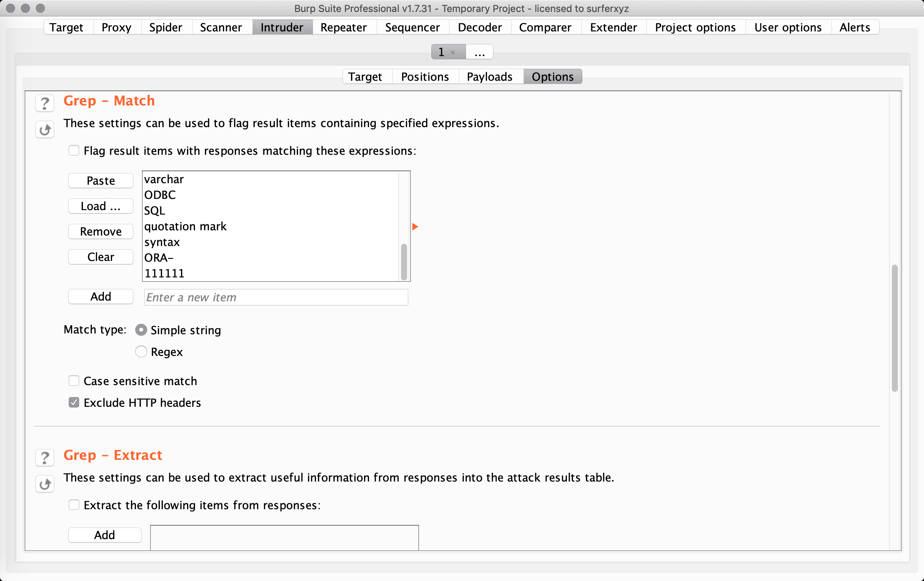
Task: Select the 'quotation mark' list entry
Action: click(185, 227)
